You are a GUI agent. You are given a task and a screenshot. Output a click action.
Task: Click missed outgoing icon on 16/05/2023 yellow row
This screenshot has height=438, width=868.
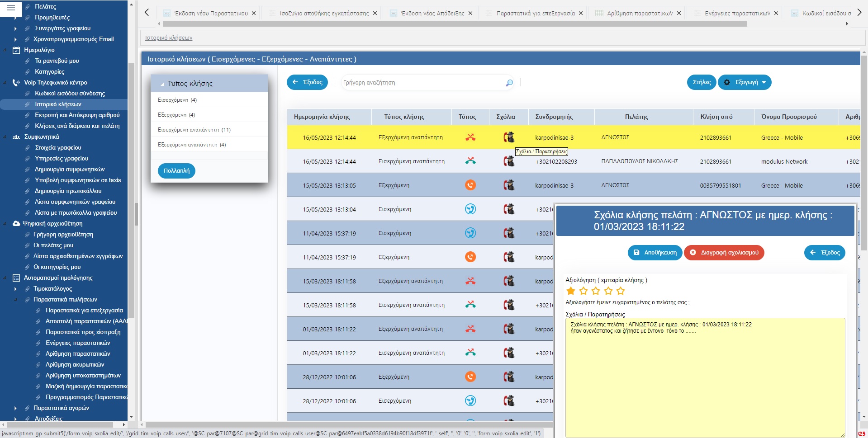tap(470, 137)
